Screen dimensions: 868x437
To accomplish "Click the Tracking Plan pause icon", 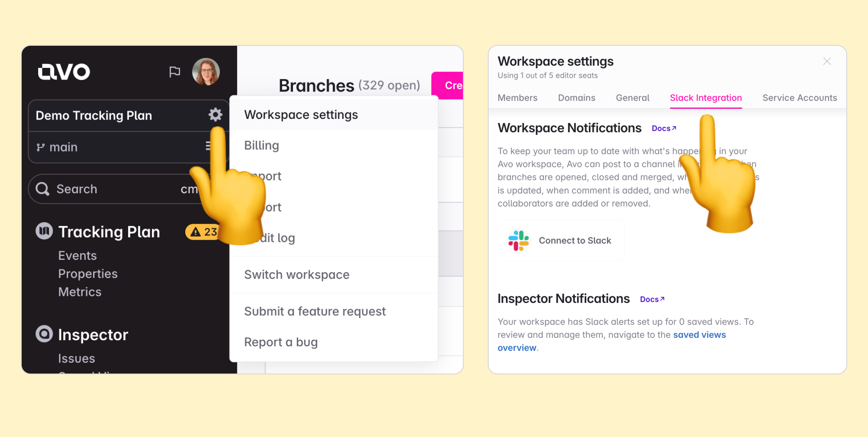I will [45, 231].
